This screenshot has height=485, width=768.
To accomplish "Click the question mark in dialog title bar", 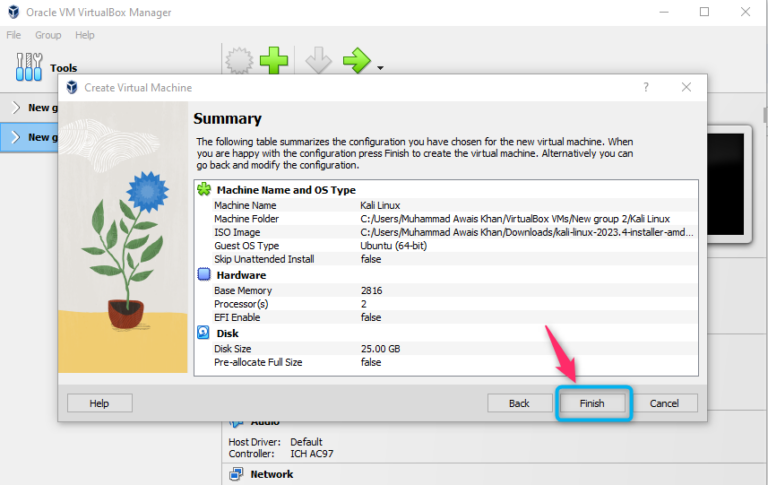I will pos(646,88).
